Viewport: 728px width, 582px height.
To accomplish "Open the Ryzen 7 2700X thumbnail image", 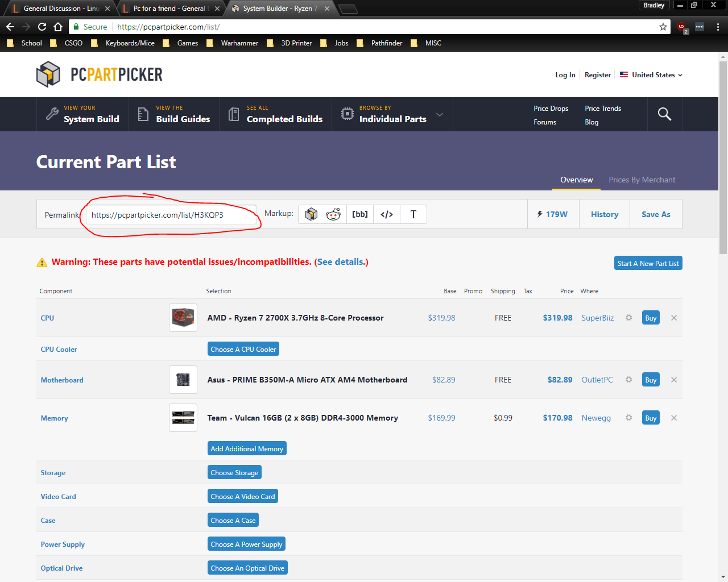I will [x=183, y=318].
